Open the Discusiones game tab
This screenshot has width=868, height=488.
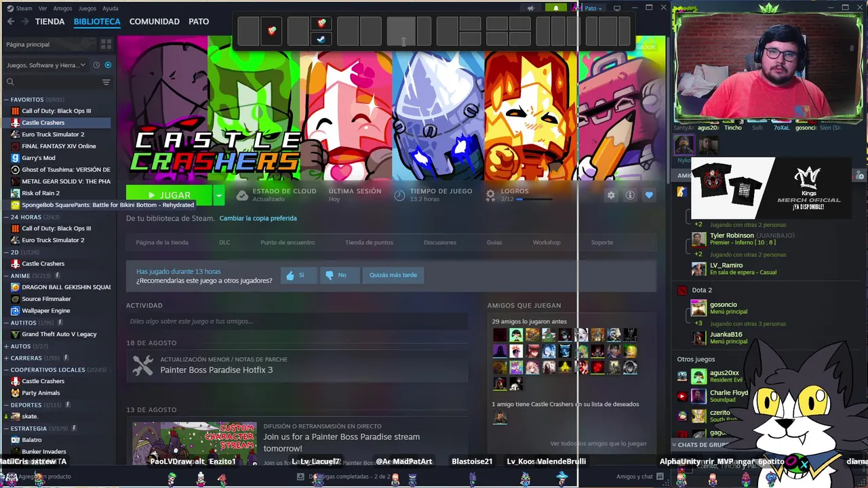coord(440,243)
